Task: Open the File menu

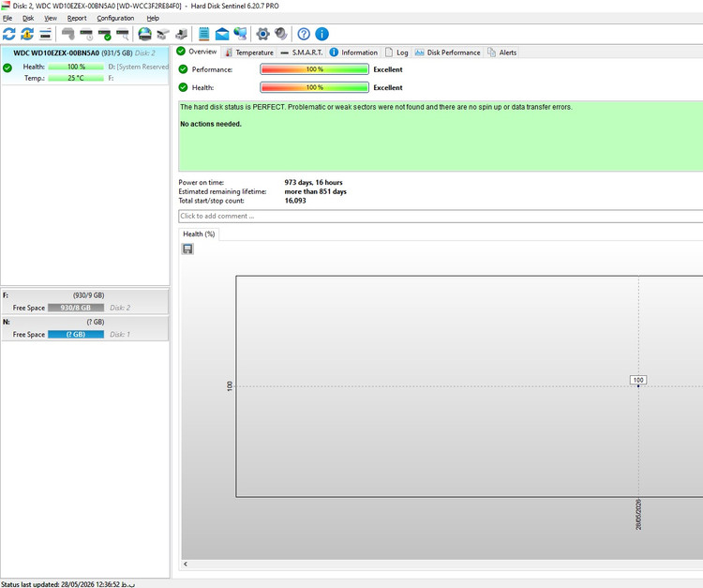Action: coord(7,19)
